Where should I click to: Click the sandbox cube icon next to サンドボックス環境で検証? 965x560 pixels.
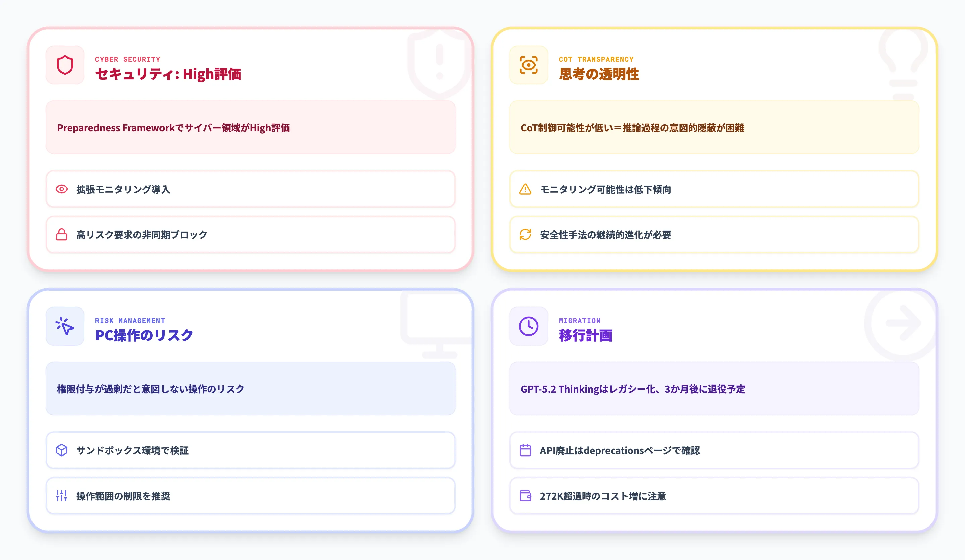tap(62, 450)
